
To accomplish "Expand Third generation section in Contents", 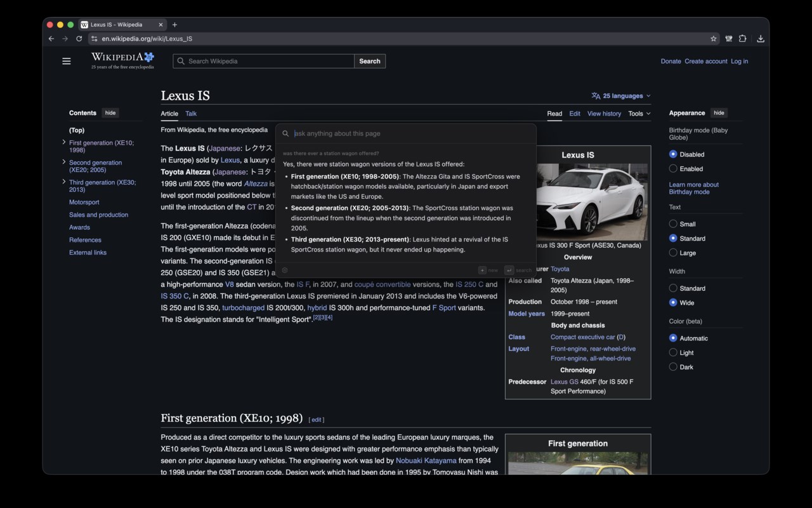I will click(x=63, y=182).
